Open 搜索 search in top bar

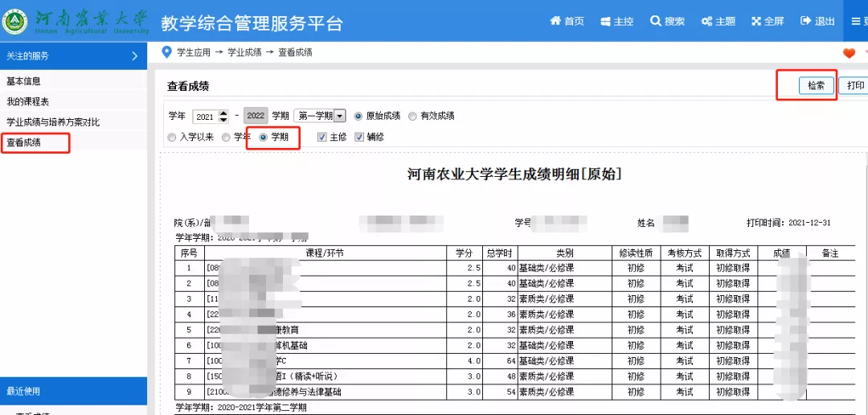pyautogui.click(x=667, y=21)
